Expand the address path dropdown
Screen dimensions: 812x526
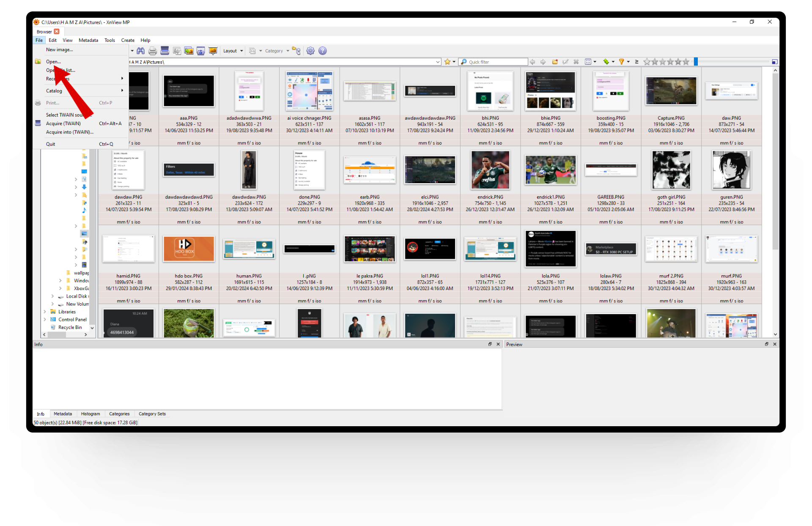438,62
